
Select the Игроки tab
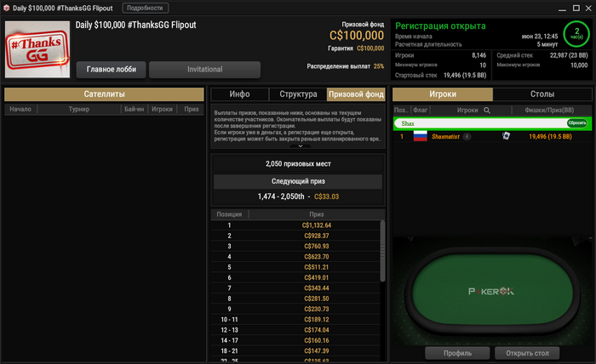coord(443,94)
